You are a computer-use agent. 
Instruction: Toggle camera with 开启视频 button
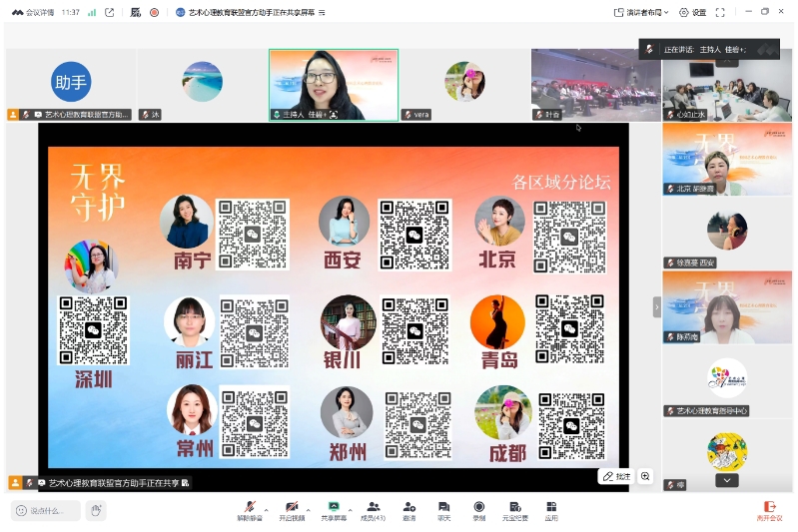coord(292,510)
